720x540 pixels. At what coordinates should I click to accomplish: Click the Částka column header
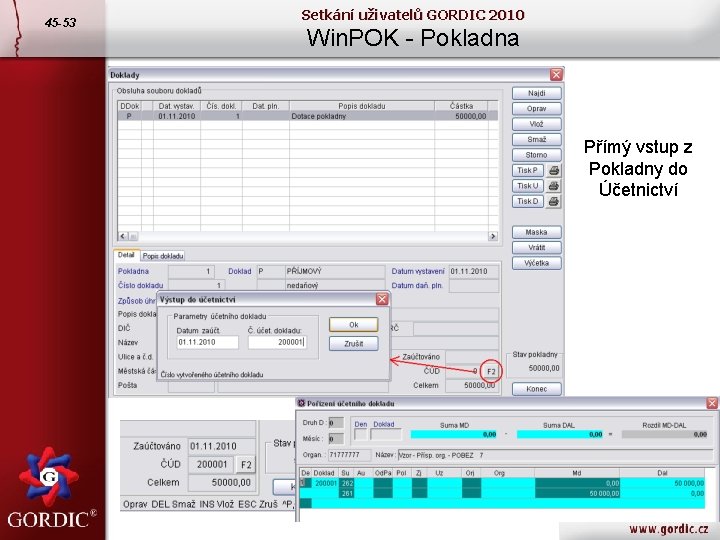[461, 106]
